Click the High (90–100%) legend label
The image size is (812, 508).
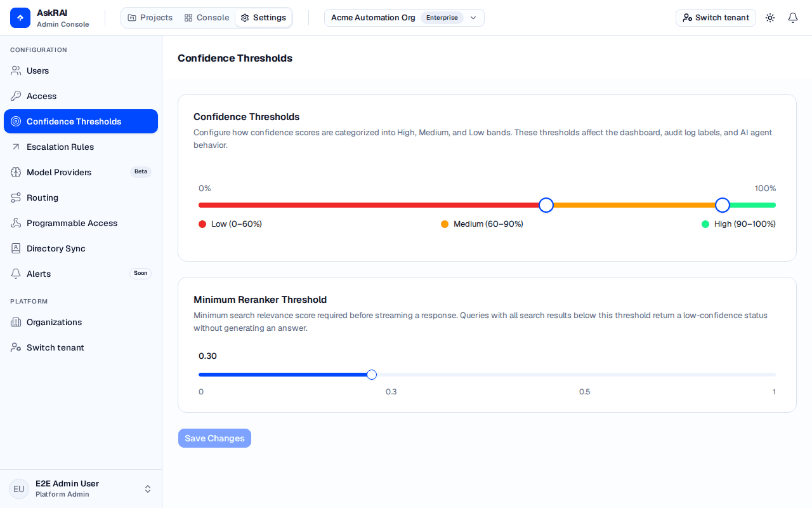[745, 224]
